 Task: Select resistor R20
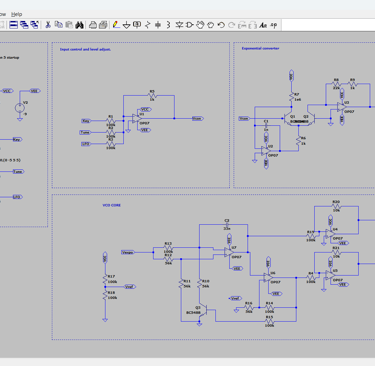pyautogui.click(x=336, y=206)
